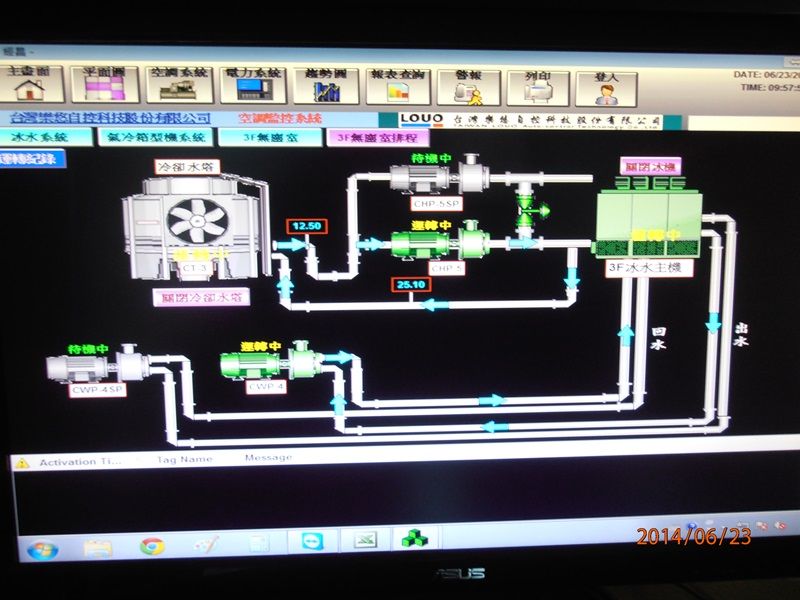Image resolution: width=800 pixels, height=600 pixels.
Task: Open the 空調系統 air conditioning page
Action: tap(177, 87)
